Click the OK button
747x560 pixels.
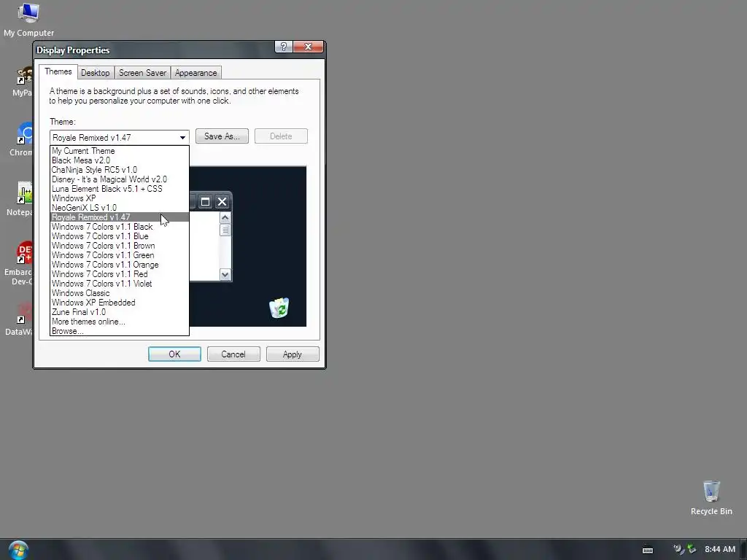point(174,354)
